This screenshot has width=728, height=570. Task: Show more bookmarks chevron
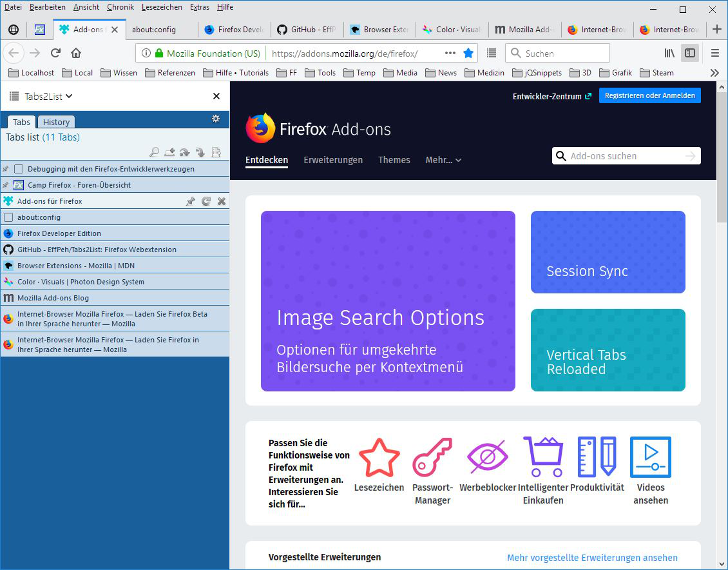coord(714,72)
